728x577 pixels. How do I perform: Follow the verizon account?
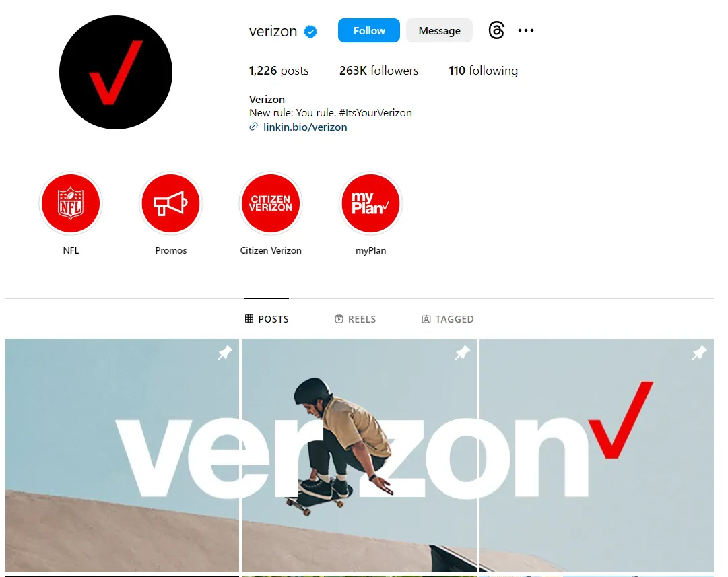[368, 31]
